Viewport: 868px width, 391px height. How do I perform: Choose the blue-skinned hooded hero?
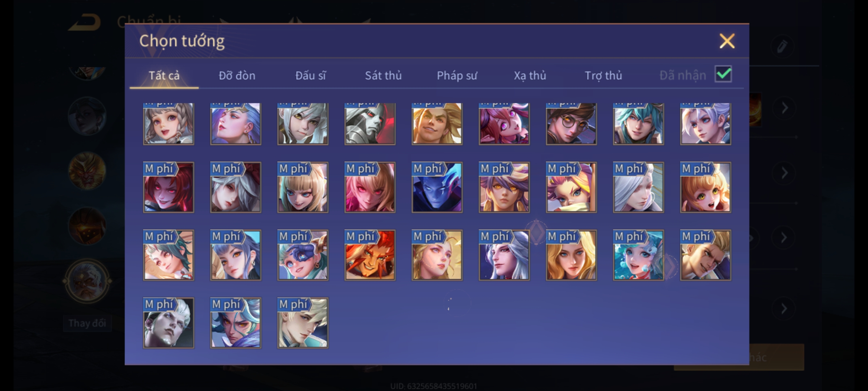point(437,187)
